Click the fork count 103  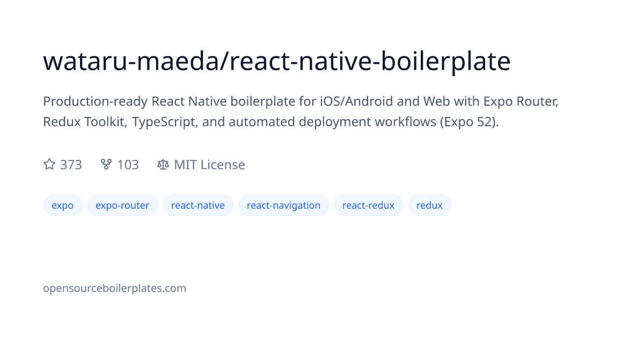click(128, 165)
